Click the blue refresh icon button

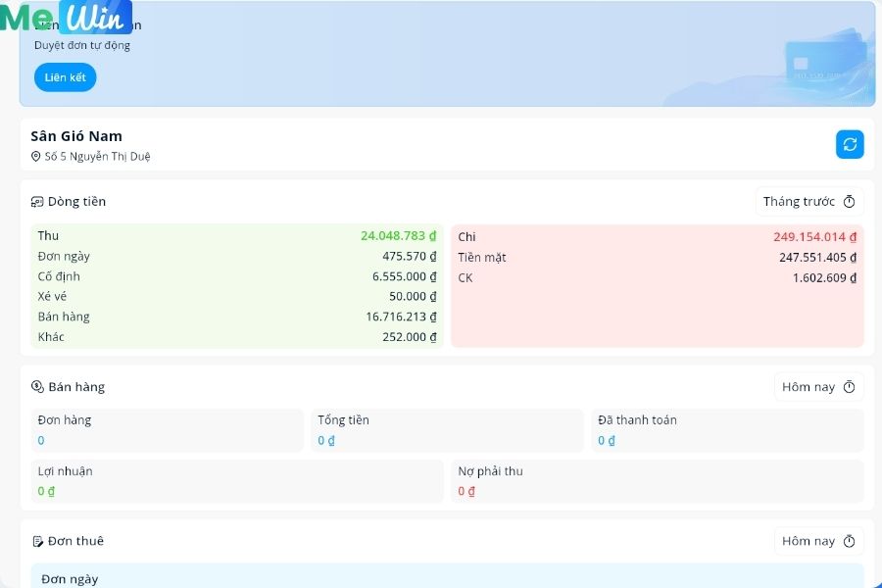pos(850,144)
